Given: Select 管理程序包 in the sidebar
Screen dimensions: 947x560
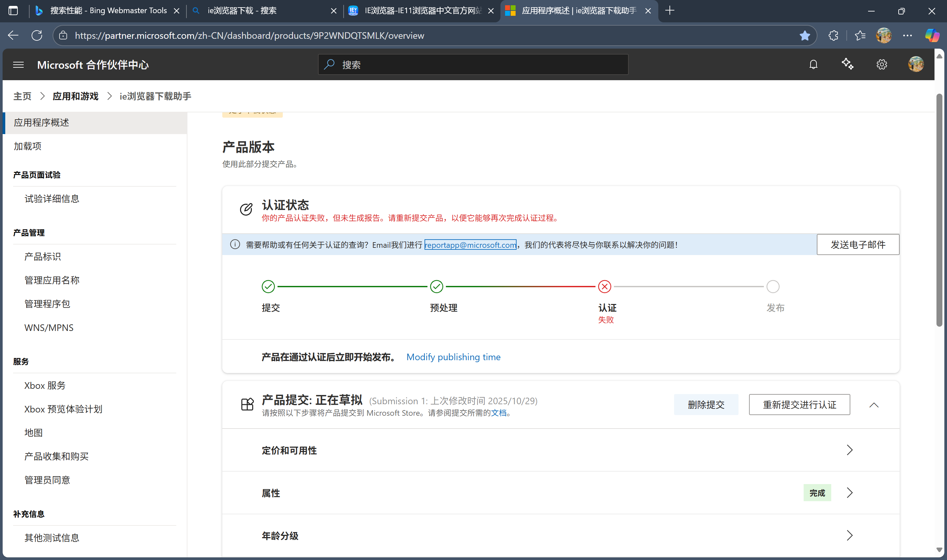Looking at the screenshot, I should click(x=47, y=304).
